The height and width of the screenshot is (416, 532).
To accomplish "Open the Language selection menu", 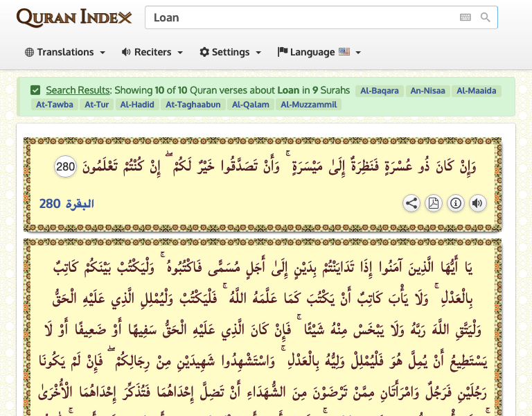I will coord(319,52).
